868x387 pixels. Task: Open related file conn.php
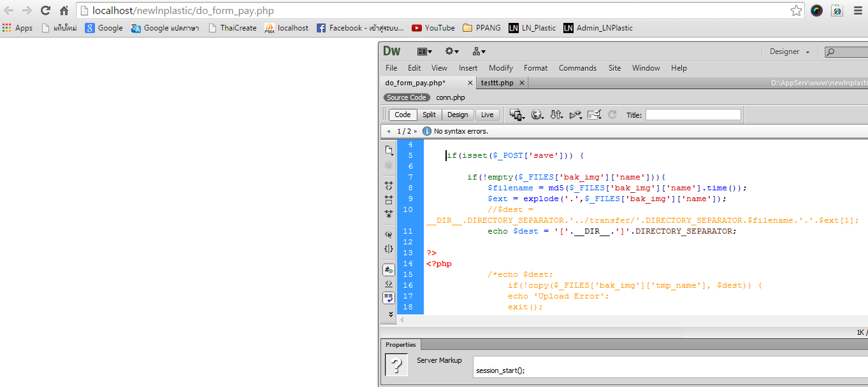coord(451,97)
